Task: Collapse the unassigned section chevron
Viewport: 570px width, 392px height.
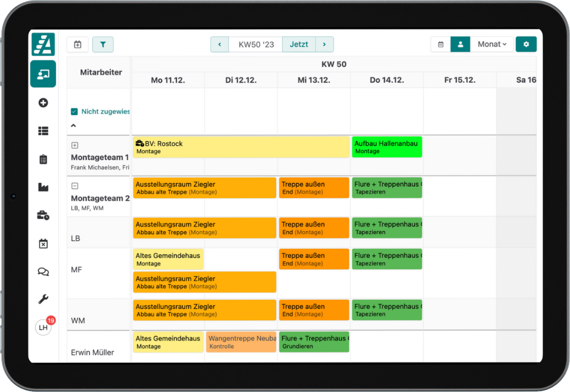Action: click(x=74, y=126)
